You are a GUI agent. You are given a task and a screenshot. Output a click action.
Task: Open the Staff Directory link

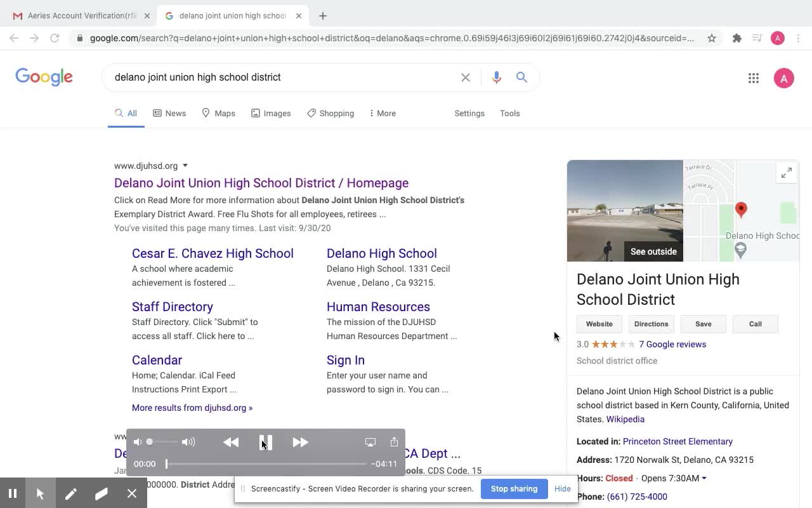point(173,307)
